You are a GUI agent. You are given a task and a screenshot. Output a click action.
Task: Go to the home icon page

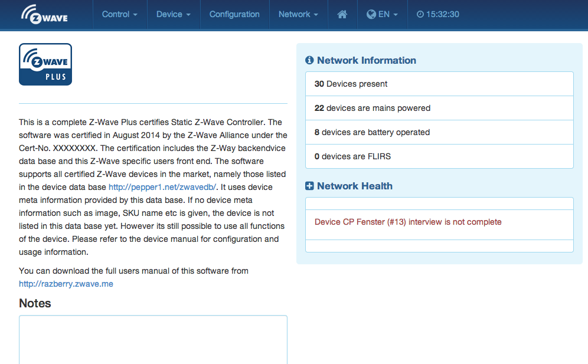[342, 14]
